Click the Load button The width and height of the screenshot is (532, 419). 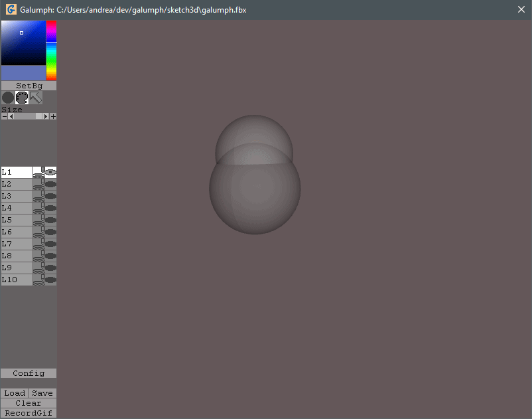point(14,393)
